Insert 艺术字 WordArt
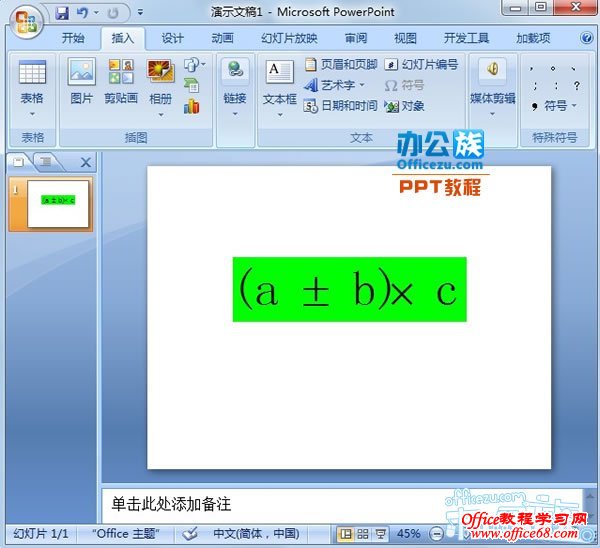600x548 pixels. (x=334, y=85)
